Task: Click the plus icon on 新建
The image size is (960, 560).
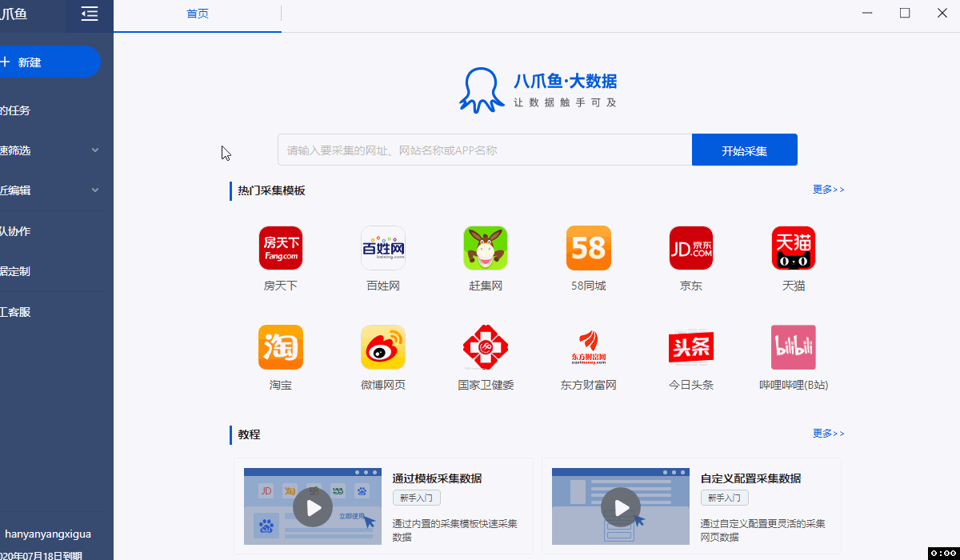Action: click(x=5, y=62)
